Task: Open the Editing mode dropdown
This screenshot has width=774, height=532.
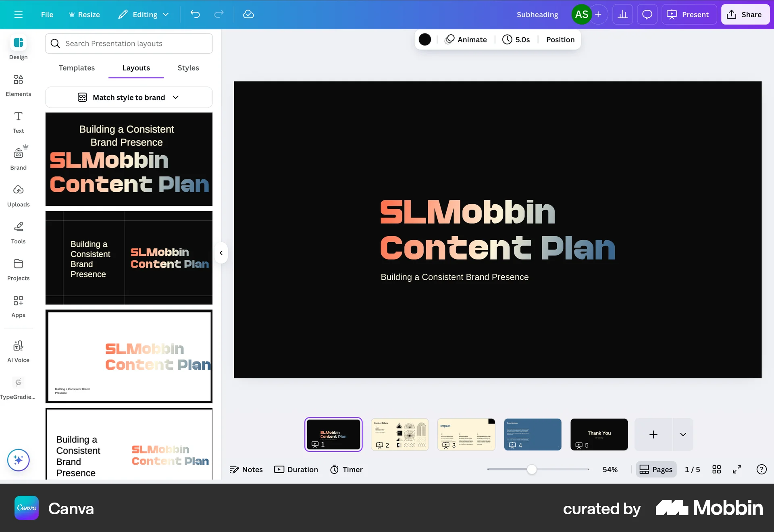Action: [x=143, y=14]
